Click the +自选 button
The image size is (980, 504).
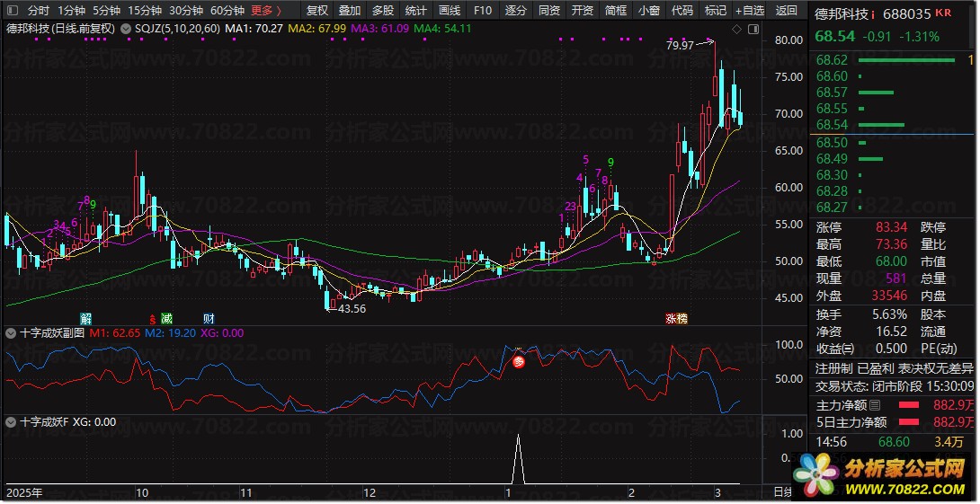pos(749,11)
